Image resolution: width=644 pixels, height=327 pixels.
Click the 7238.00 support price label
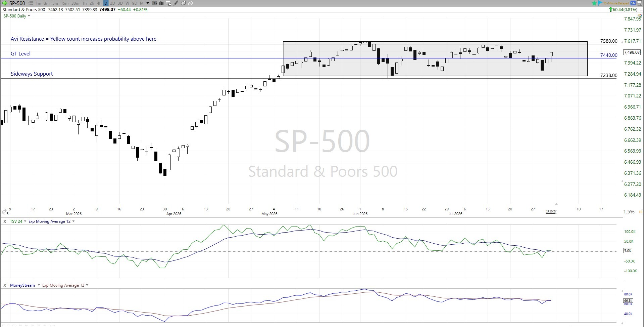(x=609, y=75)
